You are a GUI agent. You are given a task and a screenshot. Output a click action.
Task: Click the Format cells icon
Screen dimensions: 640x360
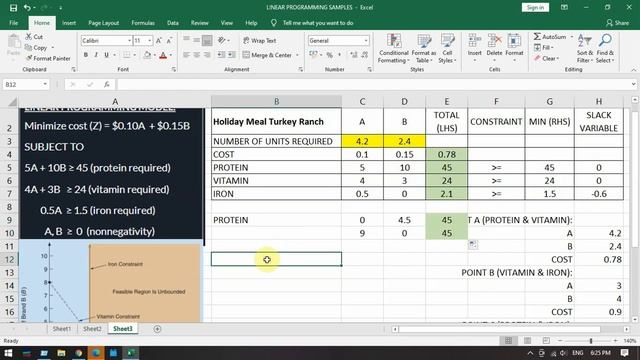[x=514, y=41]
